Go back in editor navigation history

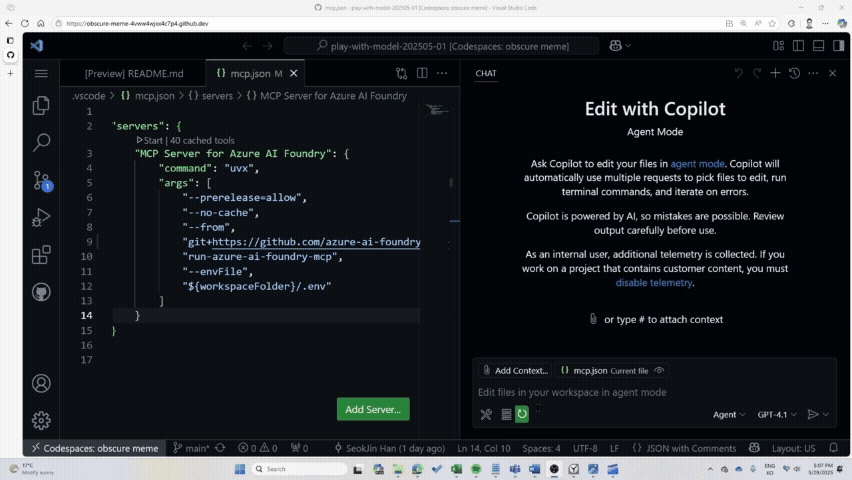click(x=247, y=46)
